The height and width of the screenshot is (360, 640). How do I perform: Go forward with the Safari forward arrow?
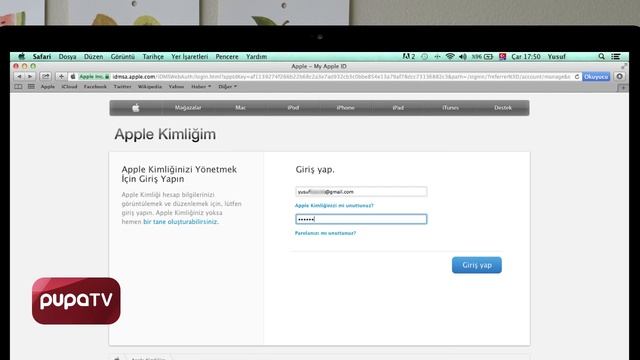[x=30, y=76]
